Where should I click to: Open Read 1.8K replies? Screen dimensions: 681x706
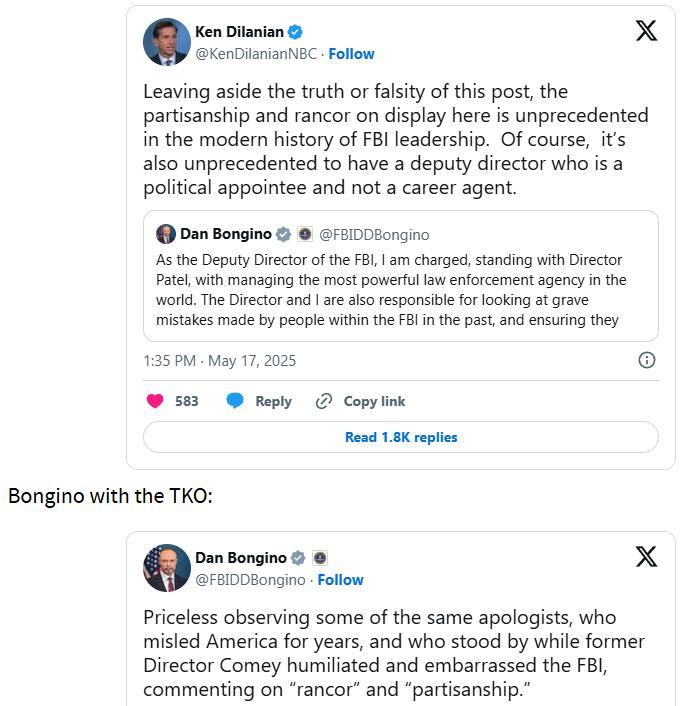[x=401, y=437]
